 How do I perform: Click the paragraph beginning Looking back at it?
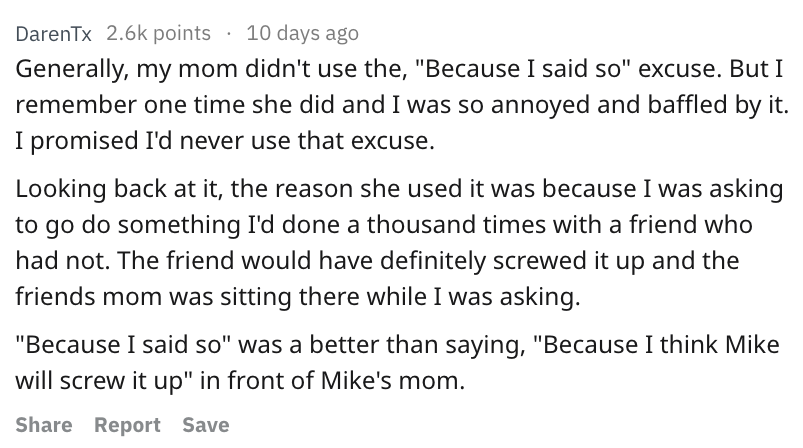pyautogui.click(x=399, y=242)
